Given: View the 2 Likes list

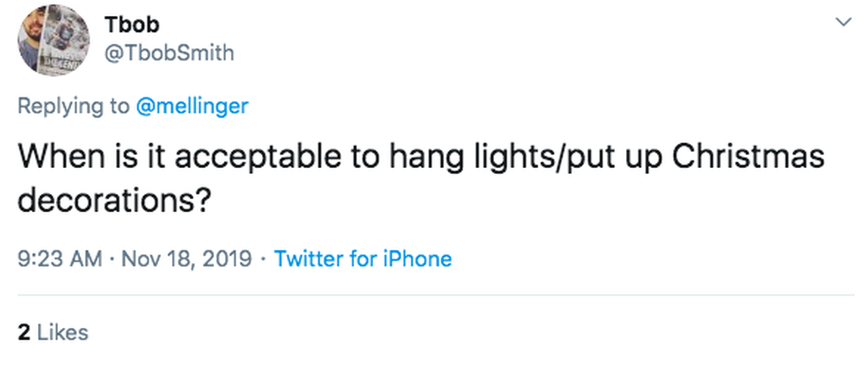Looking at the screenshot, I should 53,332.
